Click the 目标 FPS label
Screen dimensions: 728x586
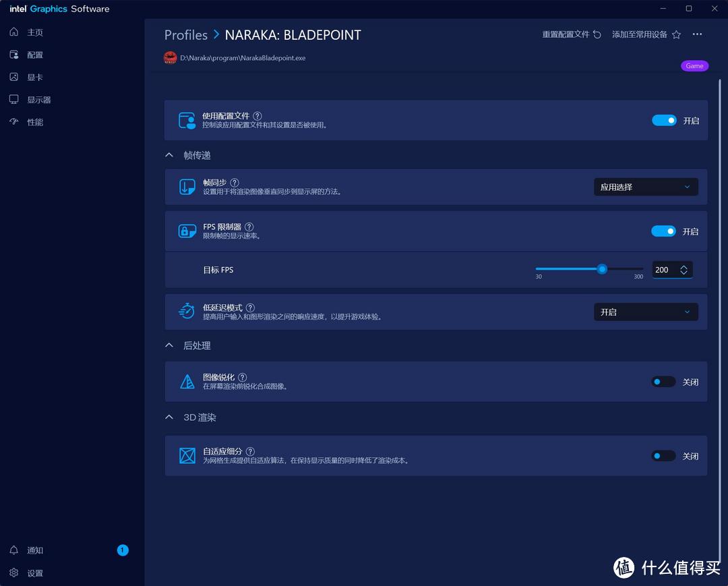click(x=218, y=270)
